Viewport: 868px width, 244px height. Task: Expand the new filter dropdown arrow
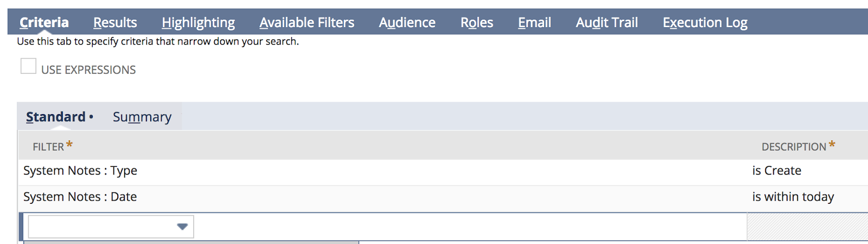coord(182,227)
